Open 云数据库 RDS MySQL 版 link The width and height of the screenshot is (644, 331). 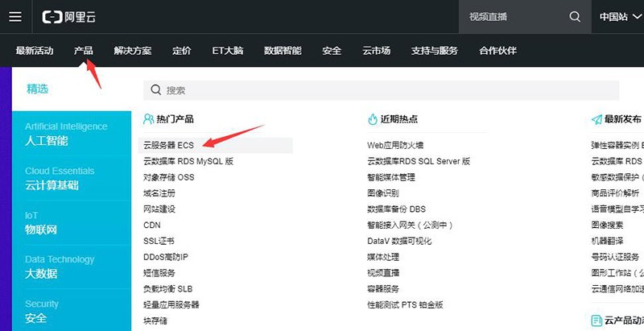coord(188,161)
